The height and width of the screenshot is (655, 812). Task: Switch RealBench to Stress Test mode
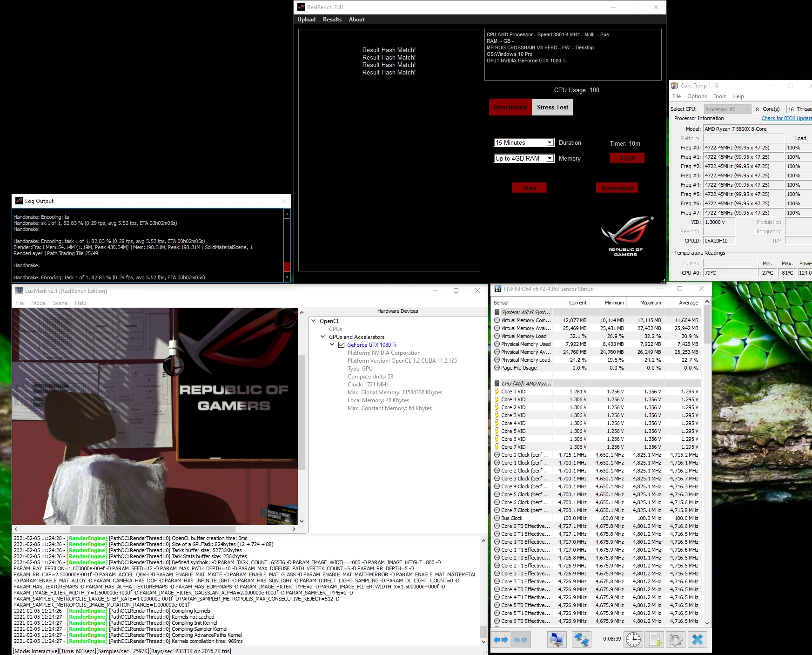click(552, 107)
